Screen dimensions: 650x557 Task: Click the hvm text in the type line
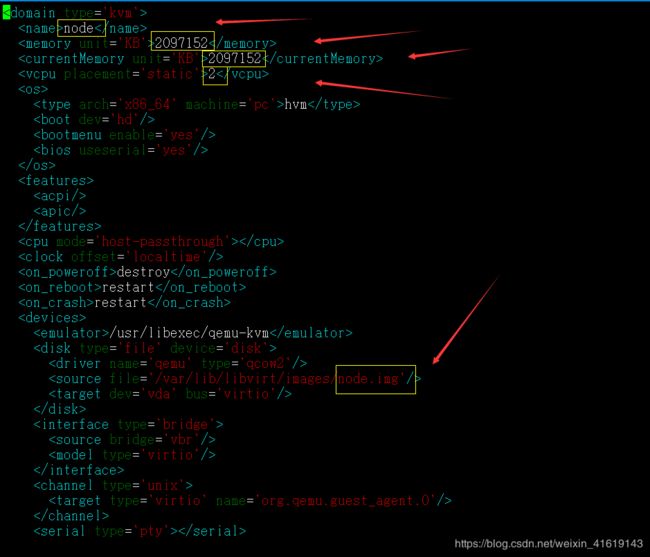[x=296, y=104]
